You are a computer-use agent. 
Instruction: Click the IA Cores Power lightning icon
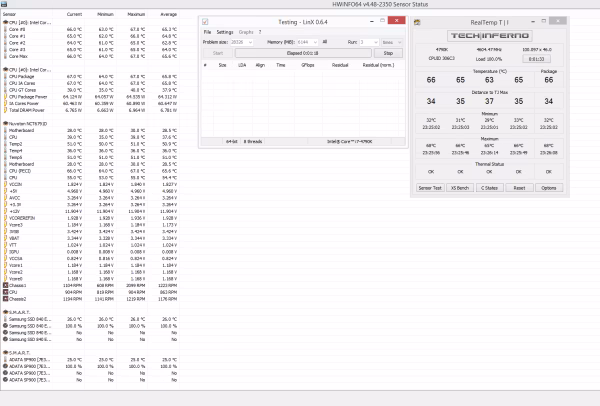(5, 103)
